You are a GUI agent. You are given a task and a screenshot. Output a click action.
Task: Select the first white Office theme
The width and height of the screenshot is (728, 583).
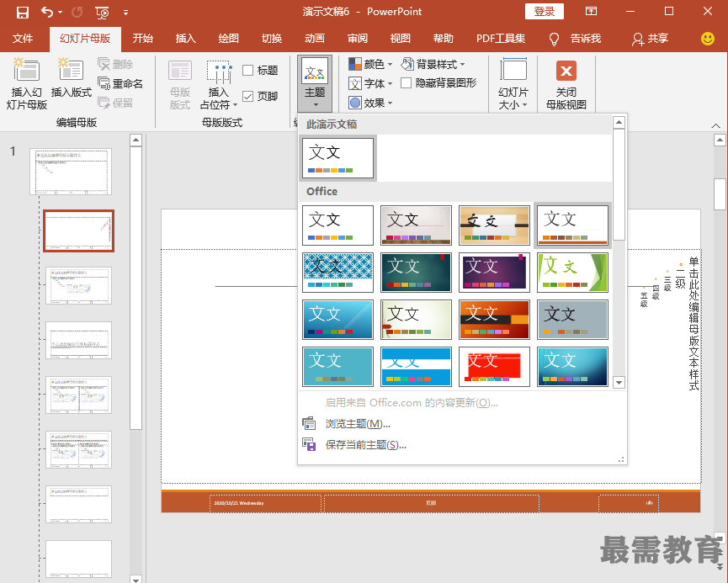(337, 225)
